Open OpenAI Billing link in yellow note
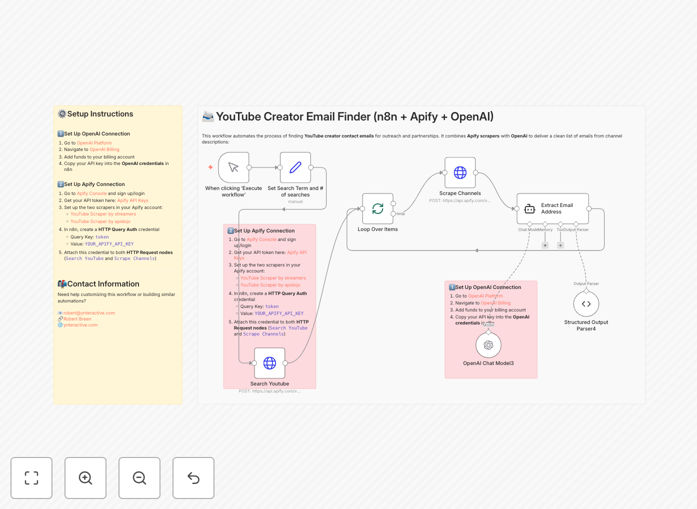Image resolution: width=697 pixels, height=509 pixels. (104, 149)
